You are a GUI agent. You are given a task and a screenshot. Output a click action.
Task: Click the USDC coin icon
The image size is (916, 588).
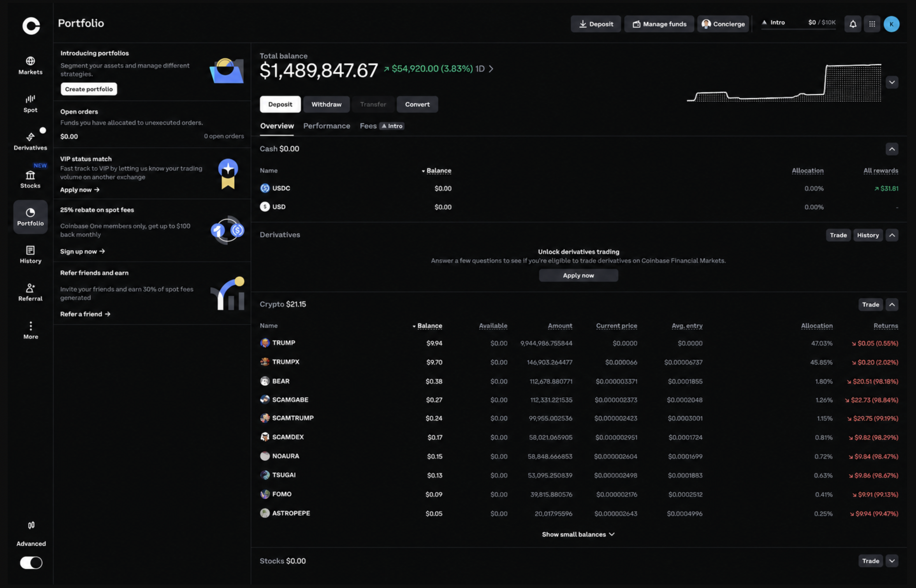(265, 188)
